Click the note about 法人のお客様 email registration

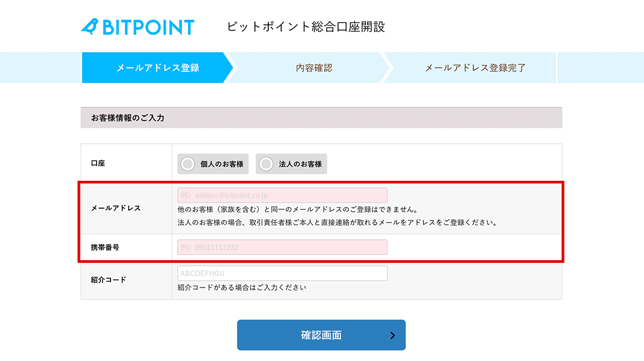336,222
